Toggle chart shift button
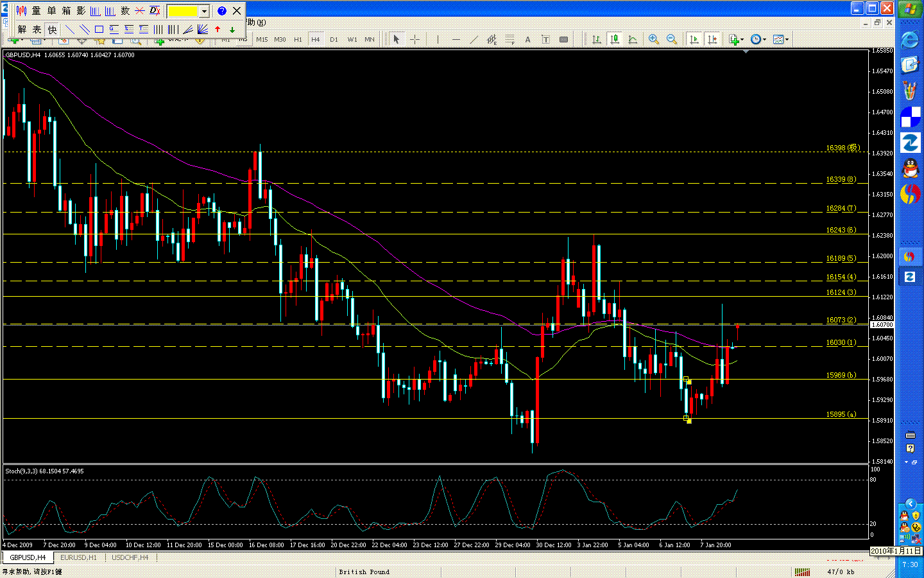924x578 pixels. tap(712, 40)
